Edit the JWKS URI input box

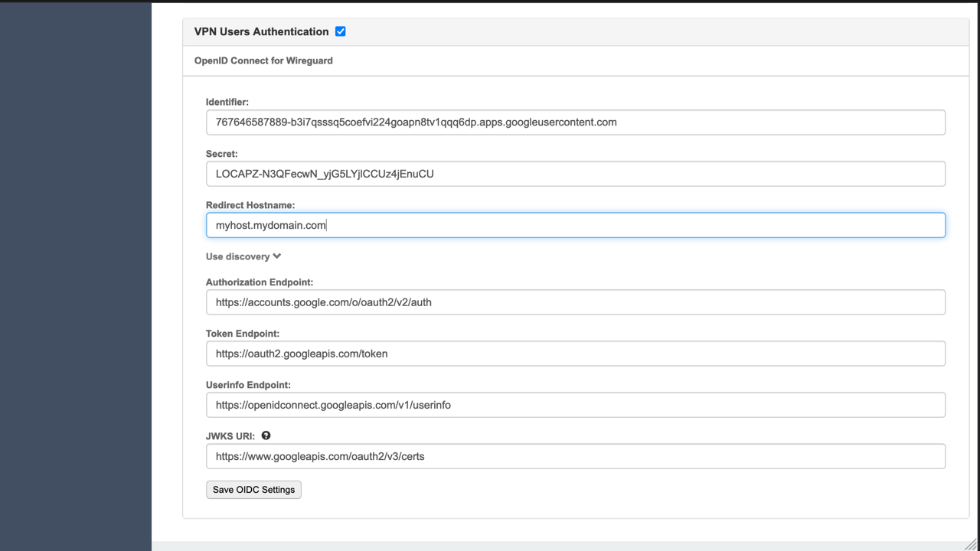(575, 456)
